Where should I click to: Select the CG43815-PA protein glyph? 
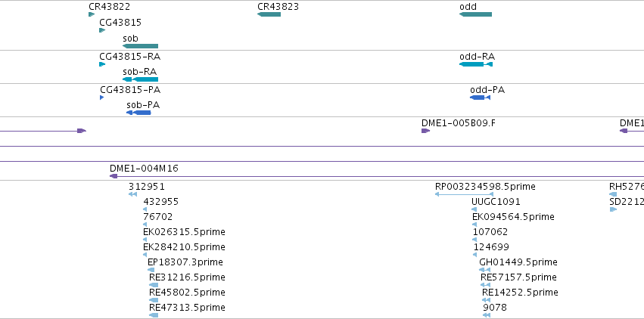[102, 98]
